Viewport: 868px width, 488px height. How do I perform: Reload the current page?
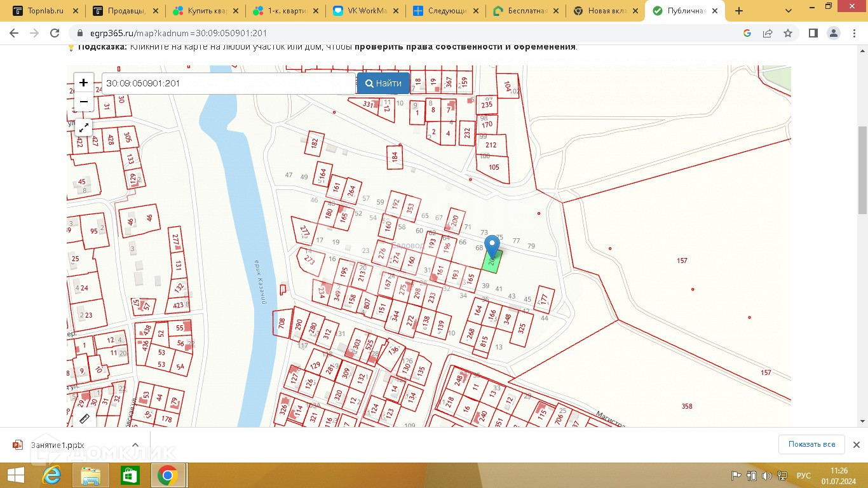pos(55,33)
